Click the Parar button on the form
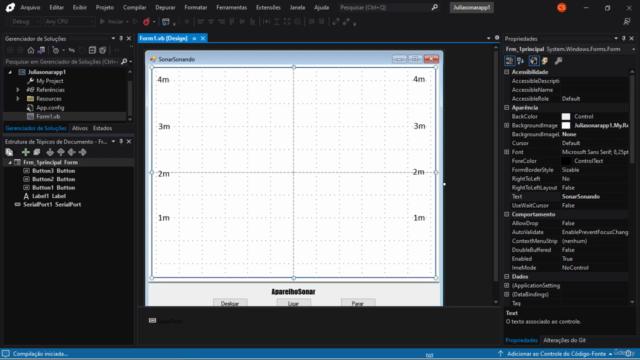640x360 pixels. click(358, 303)
